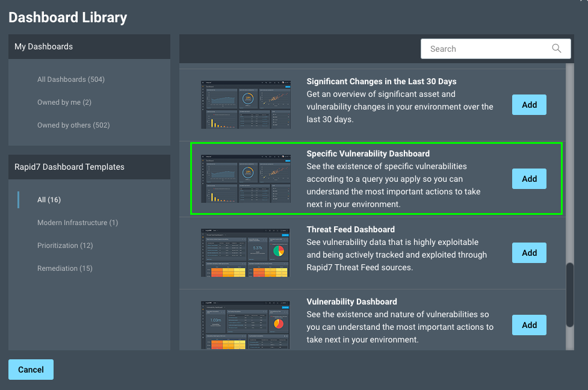Click the Vulnerability Dashboard preview thumbnail
Viewport: 588px width, 390px height.
click(x=246, y=325)
